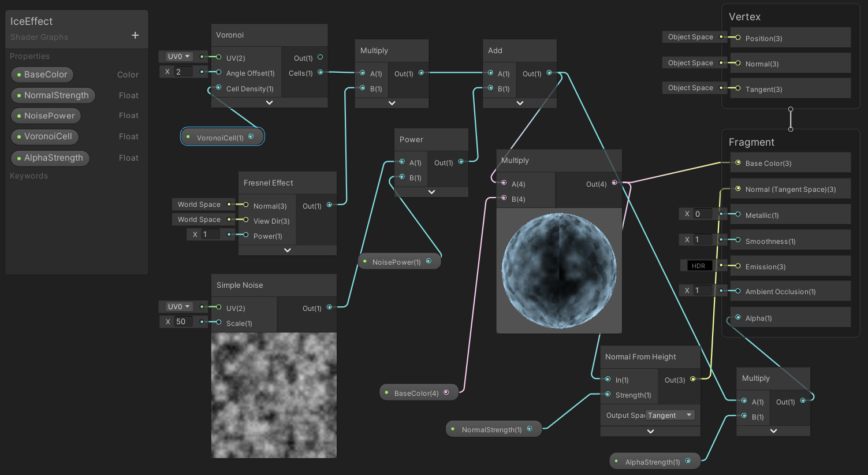Click the Position(3) port in the Vertex block
Image resolution: width=868 pixels, height=475 pixels.
point(736,38)
